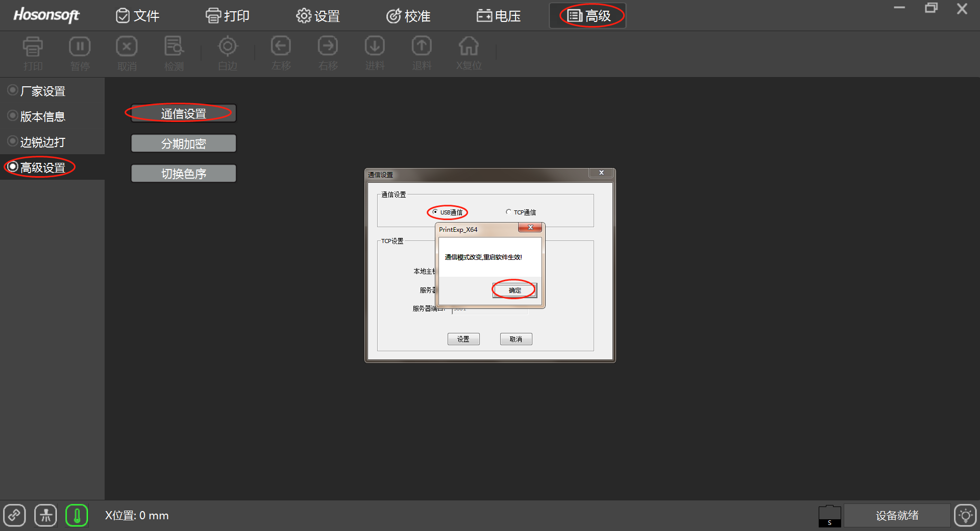Screen dimensions: 980x531
Task: Click the 切换色序 button
Action: pyautogui.click(x=183, y=174)
